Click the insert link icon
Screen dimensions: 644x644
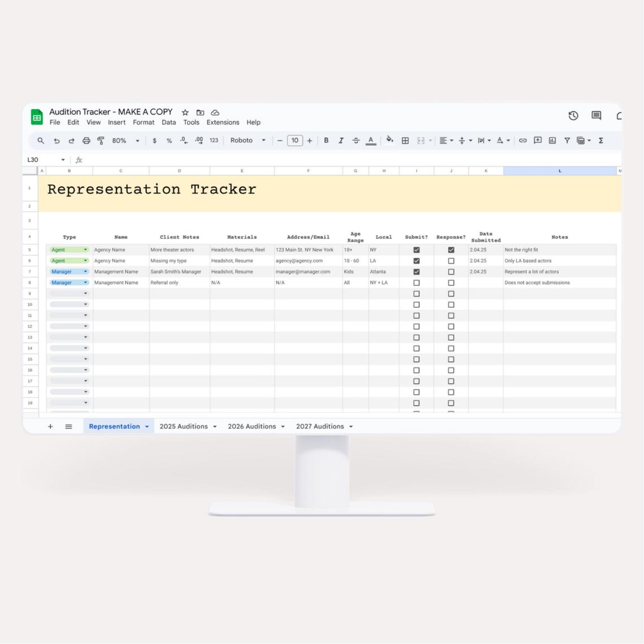[x=523, y=140]
